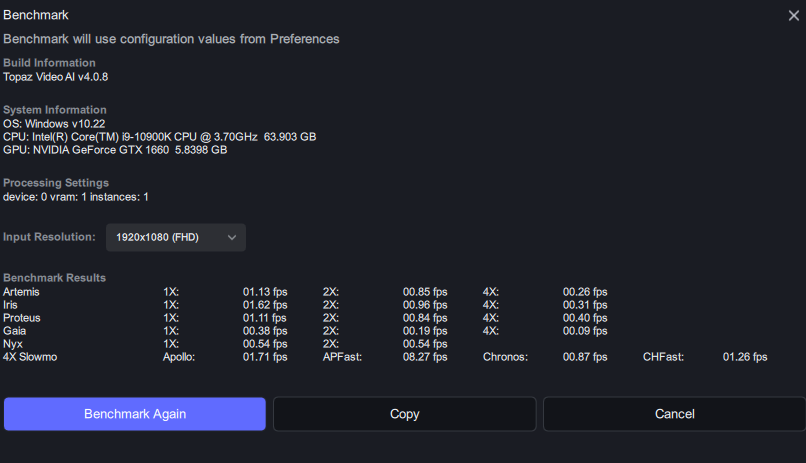Select the CPU information line
This screenshot has width=806, height=463.
(x=159, y=136)
